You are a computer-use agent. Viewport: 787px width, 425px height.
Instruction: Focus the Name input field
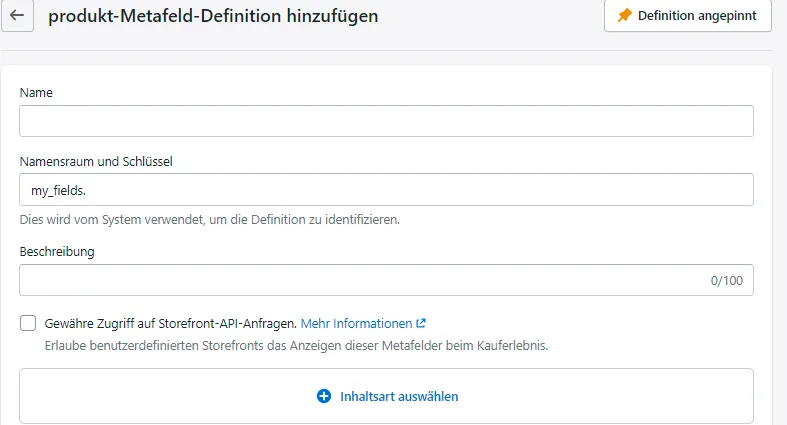(x=386, y=121)
